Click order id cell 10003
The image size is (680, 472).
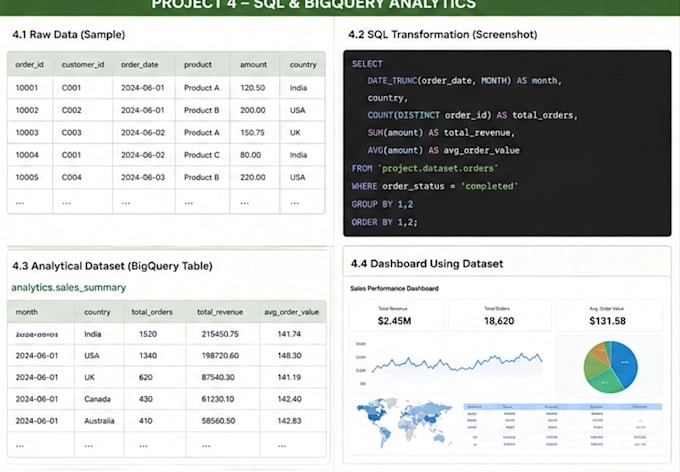27,132
